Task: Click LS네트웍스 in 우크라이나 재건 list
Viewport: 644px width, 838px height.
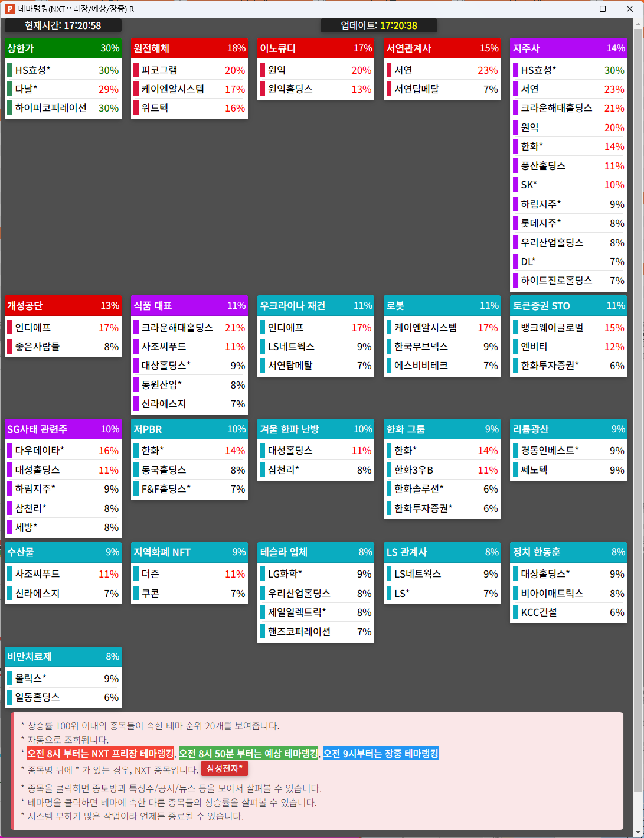Action: 316,347
